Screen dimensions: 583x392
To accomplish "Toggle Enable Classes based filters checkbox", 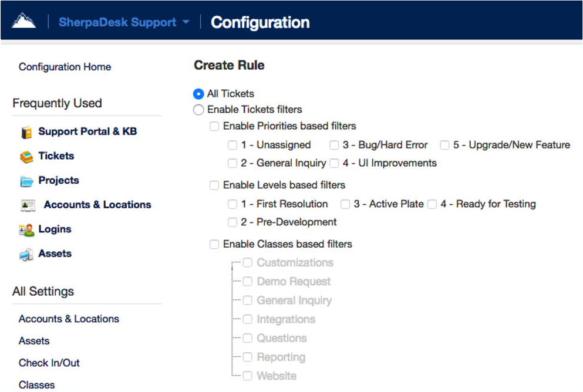I will pyautogui.click(x=214, y=244).
